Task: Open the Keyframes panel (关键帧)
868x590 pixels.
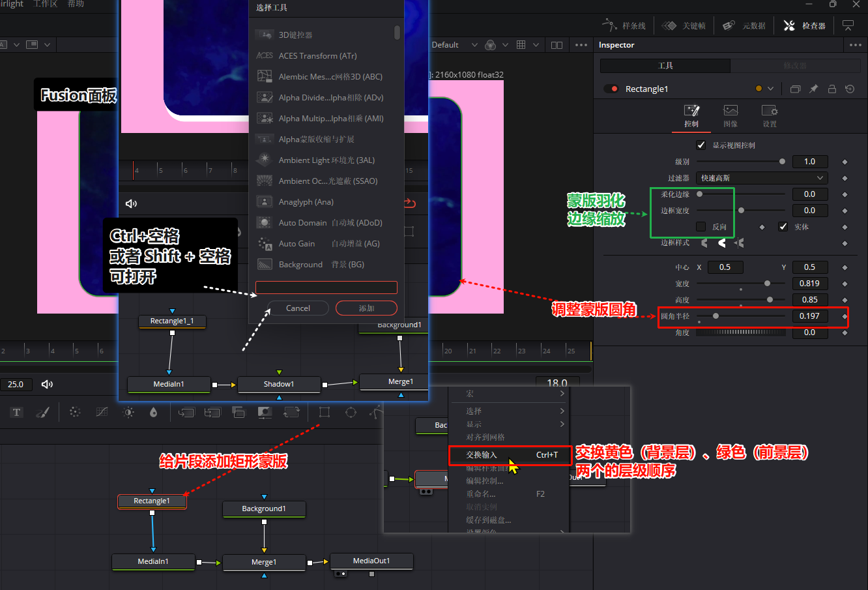Action: click(684, 25)
